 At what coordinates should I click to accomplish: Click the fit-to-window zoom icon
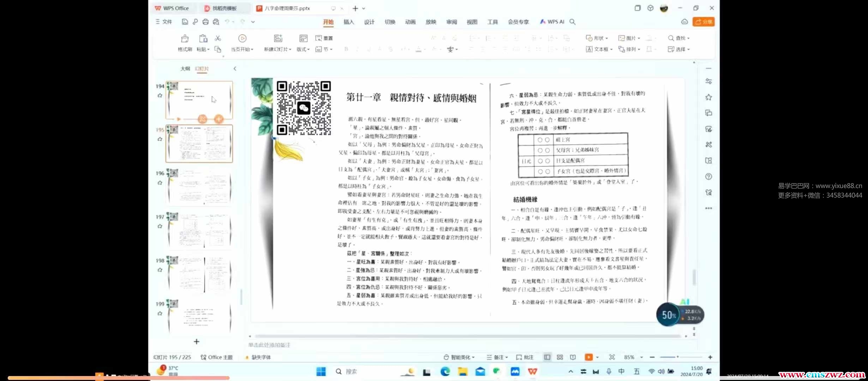pyautogui.click(x=612, y=357)
